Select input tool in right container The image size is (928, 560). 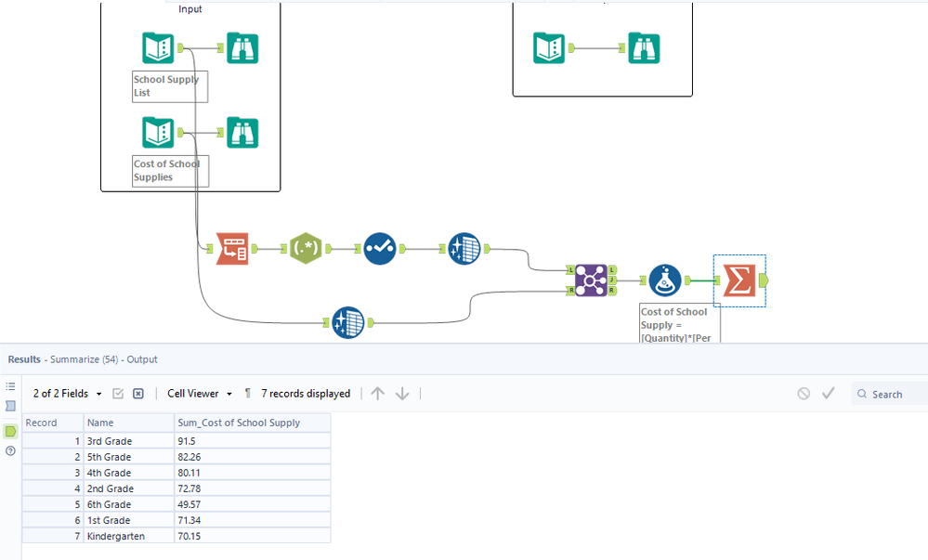[x=549, y=48]
